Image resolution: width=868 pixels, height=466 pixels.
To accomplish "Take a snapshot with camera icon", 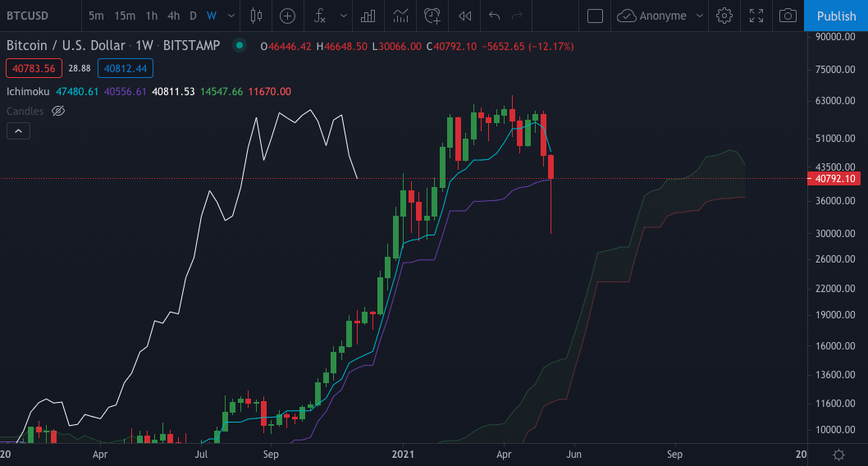I will (788, 16).
